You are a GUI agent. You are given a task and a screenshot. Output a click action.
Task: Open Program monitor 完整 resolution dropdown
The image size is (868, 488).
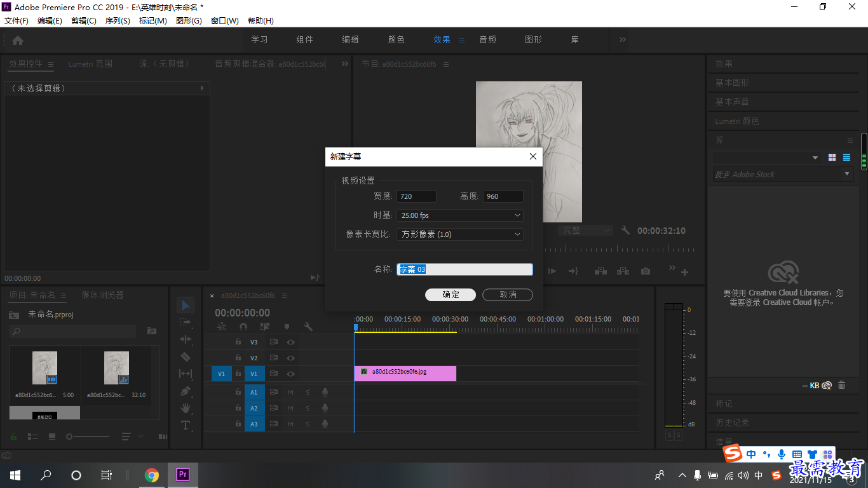[585, 231]
